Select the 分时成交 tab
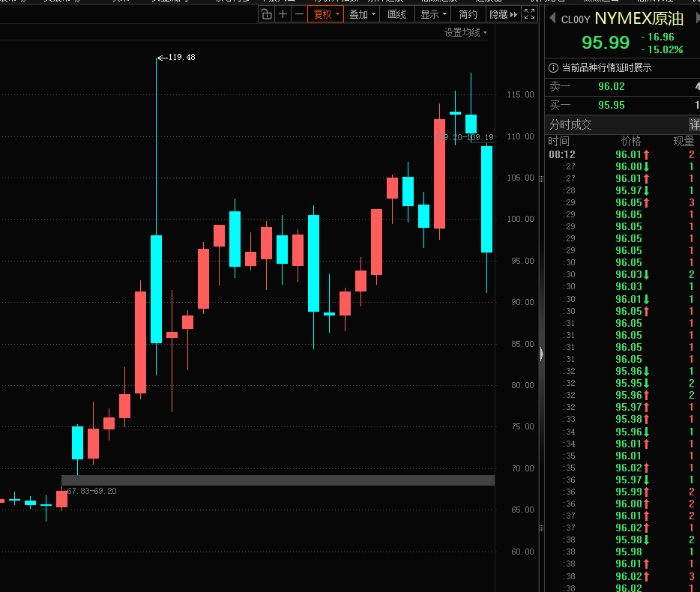The image size is (700, 592). tap(570, 124)
